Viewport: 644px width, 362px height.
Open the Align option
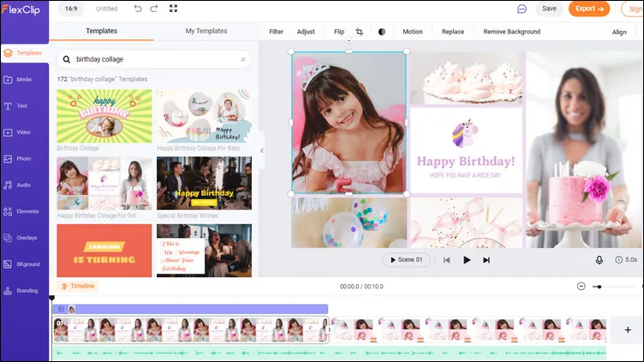(619, 32)
